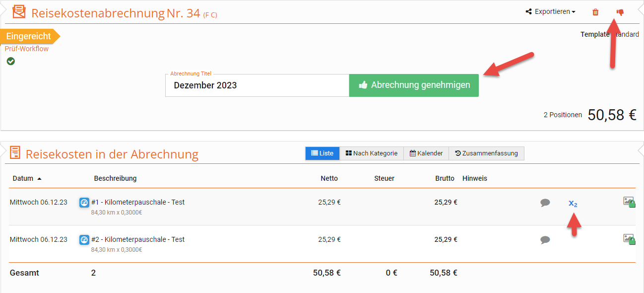The height and width of the screenshot is (293, 644).
Task: Click the mileage icon of entry #2
Action: pos(84,240)
